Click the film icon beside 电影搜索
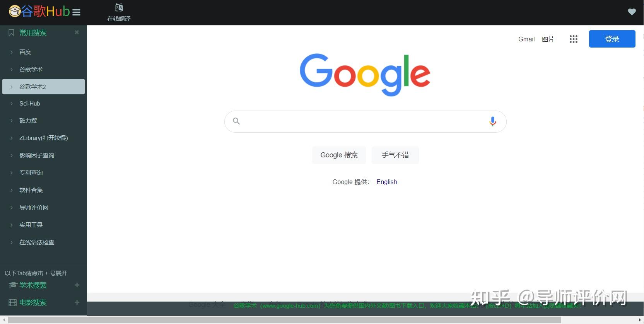 12,303
